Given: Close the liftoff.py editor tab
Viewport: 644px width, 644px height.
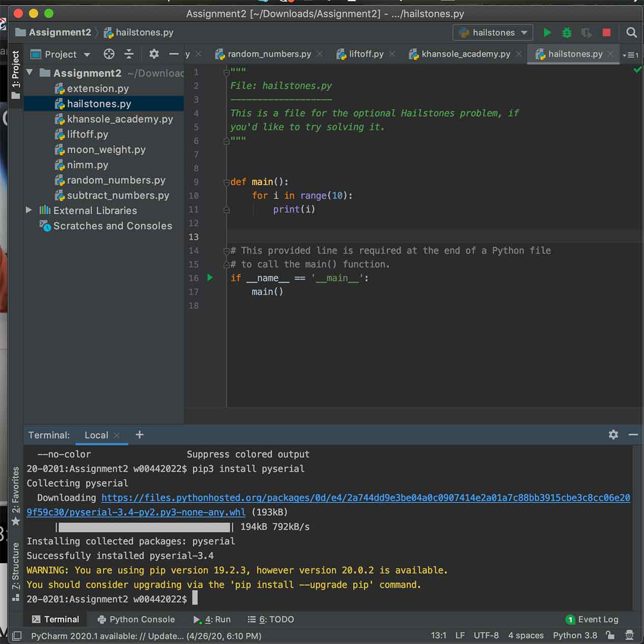Looking at the screenshot, I should (x=392, y=54).
